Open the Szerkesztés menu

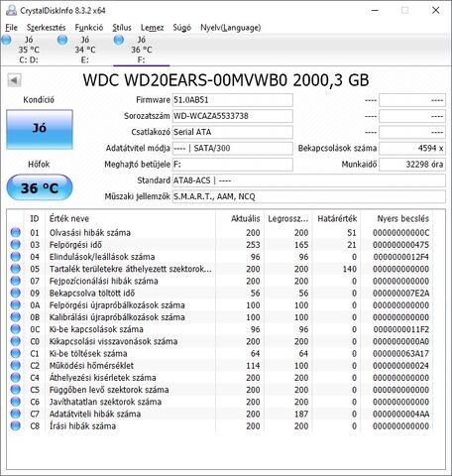pyautogui.click(x=46, y=28)
